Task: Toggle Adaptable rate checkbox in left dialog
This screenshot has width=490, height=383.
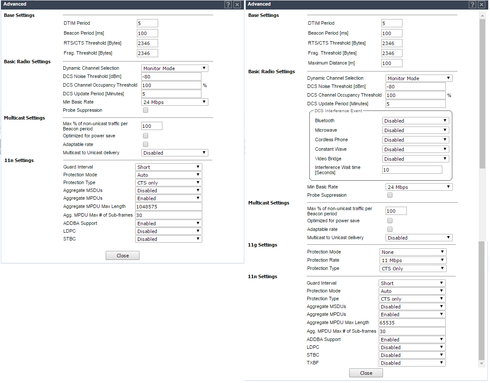Action: click(x=146, y=144)
